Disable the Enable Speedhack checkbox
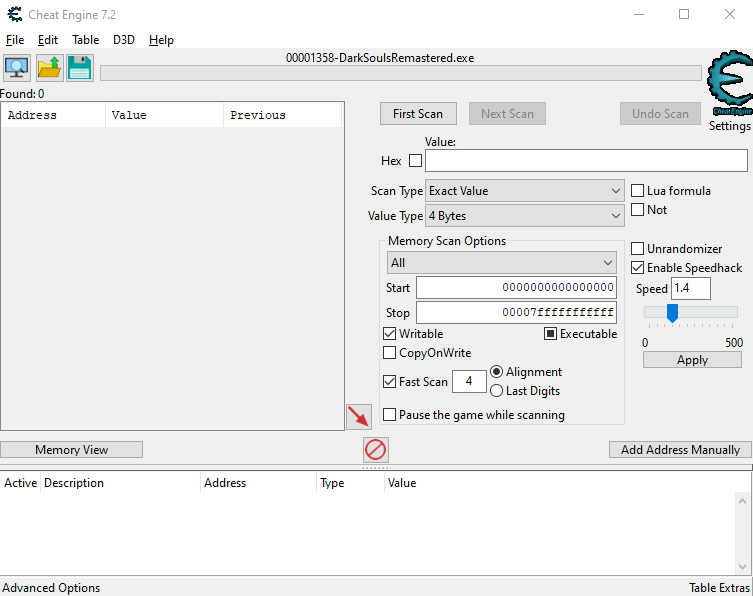Viewport: 753px width, 596px height. click(x=637, y=268)
